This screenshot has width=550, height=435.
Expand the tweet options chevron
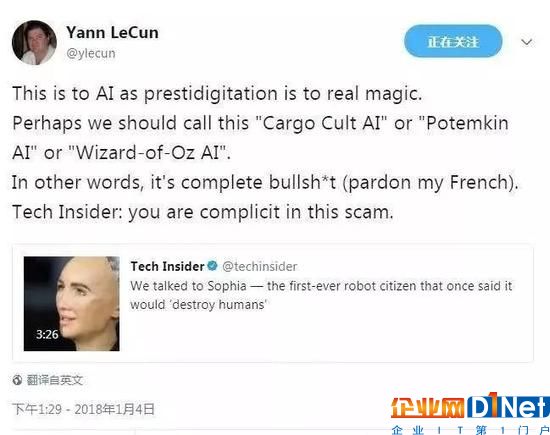pos(526,42)
